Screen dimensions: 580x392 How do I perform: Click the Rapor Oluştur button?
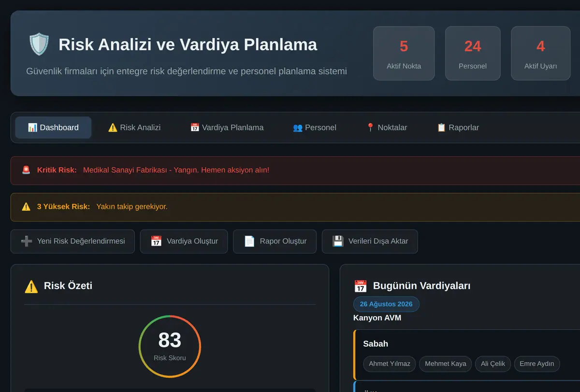275,241
